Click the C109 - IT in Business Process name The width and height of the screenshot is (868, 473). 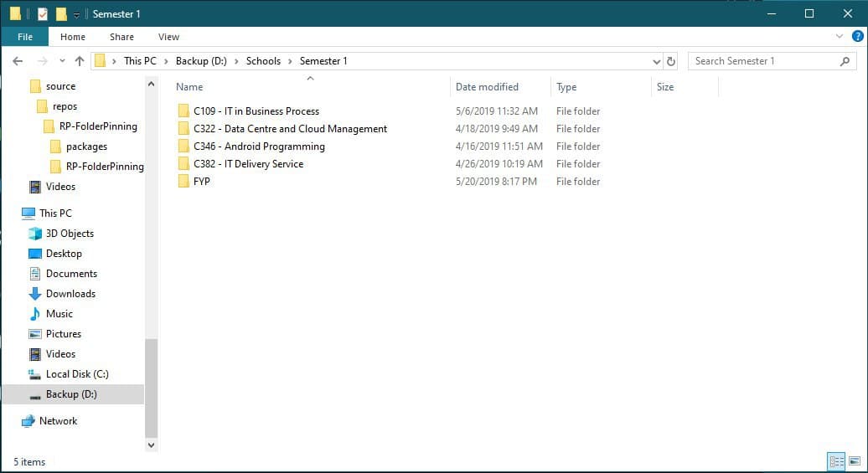(x=256, y=111)
